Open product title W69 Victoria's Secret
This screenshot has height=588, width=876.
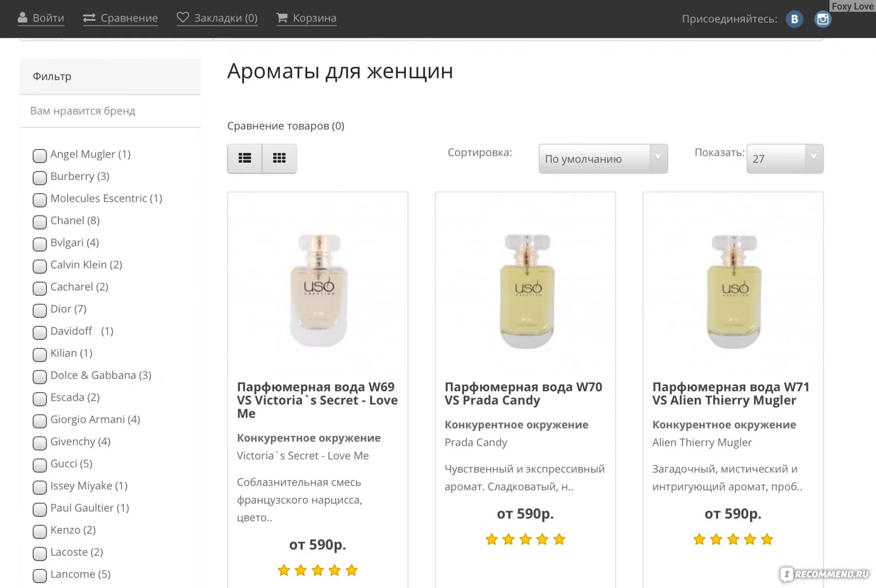tap(317, 400)
